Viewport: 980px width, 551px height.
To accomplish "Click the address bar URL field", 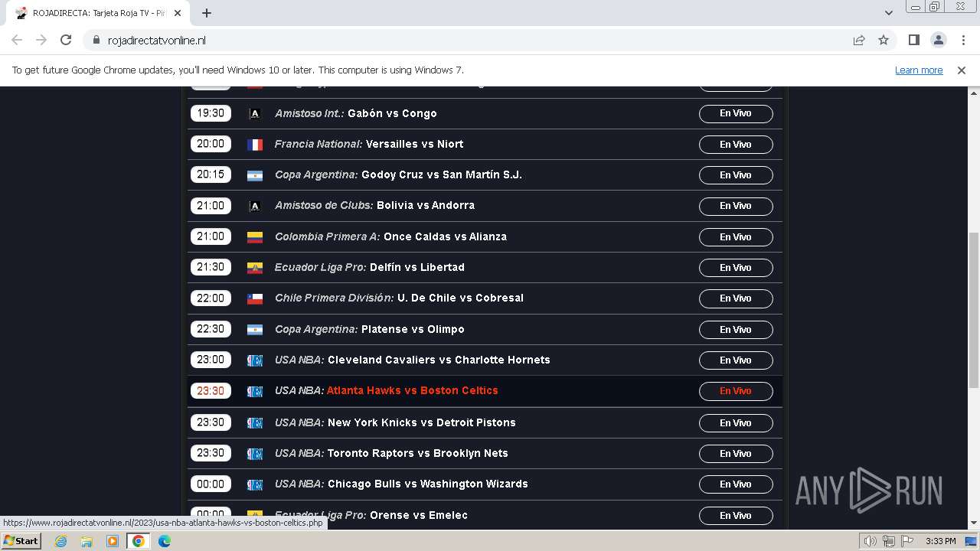I will click(x=475, y=41).
